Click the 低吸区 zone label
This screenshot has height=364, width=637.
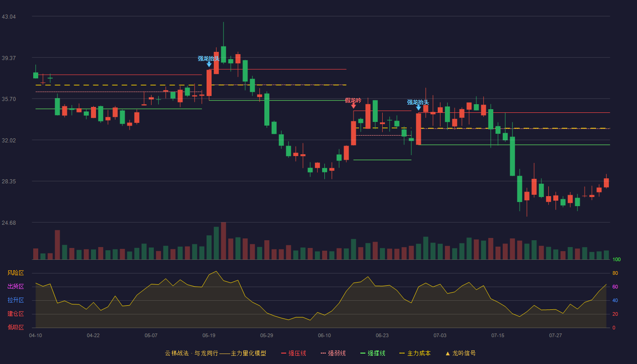(15, 327)
